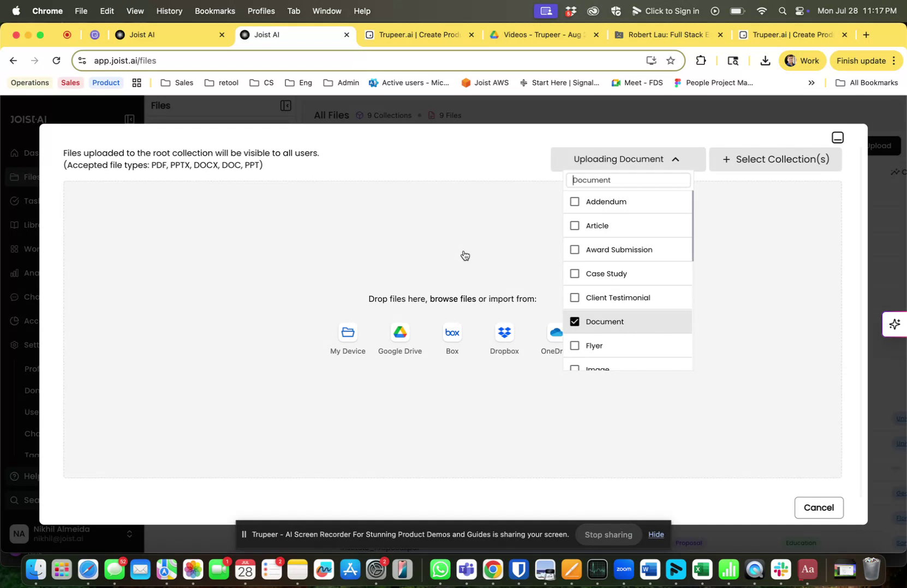907x588 pixels.
Task: Open Chat in the sidebar
Action: 30,297
